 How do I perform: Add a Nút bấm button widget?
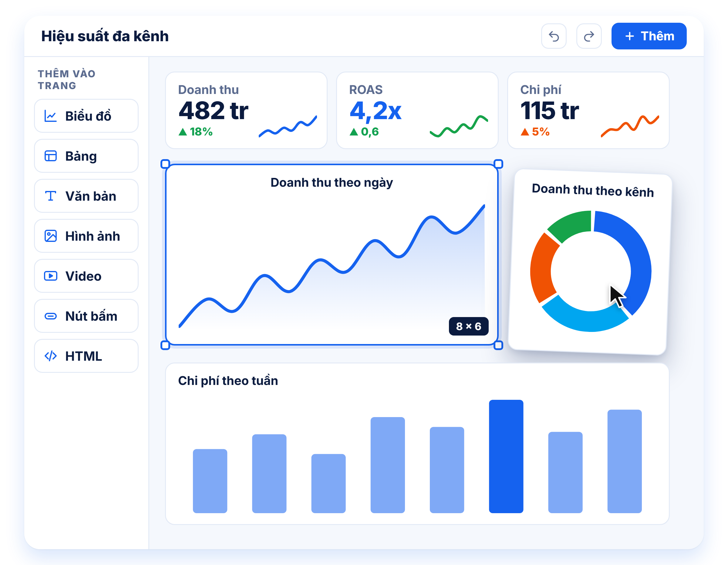tap(86, 316)
